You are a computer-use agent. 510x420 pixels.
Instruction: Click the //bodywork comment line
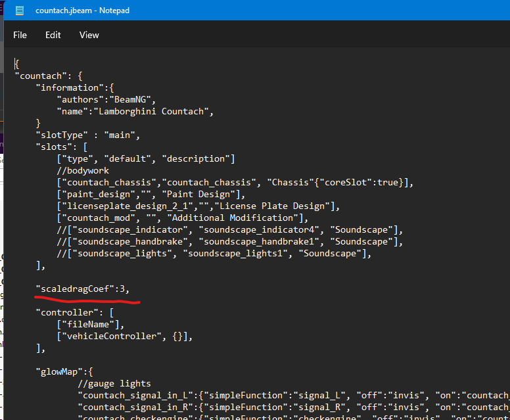pos(83,170)
